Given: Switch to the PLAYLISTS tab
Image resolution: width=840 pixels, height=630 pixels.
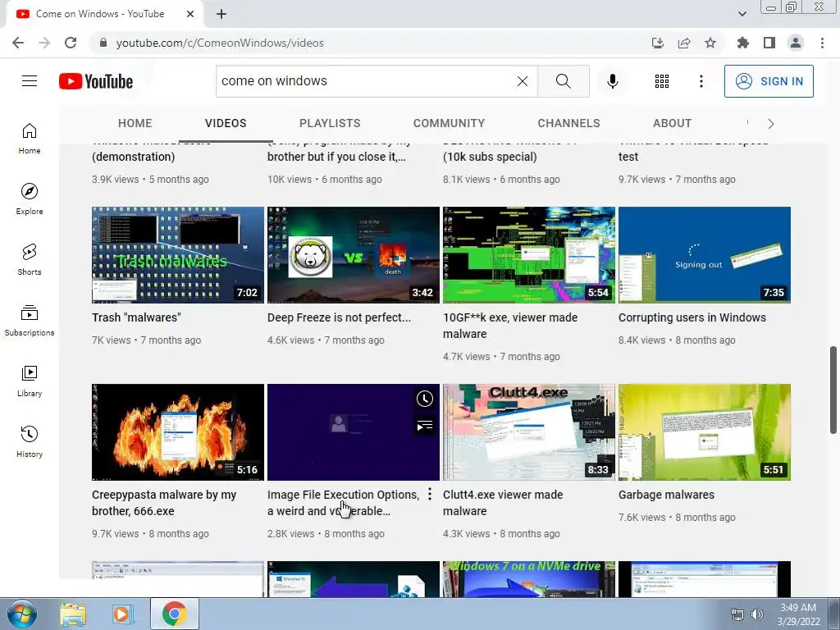Looking at the screenshot, I should coord(330,123).
